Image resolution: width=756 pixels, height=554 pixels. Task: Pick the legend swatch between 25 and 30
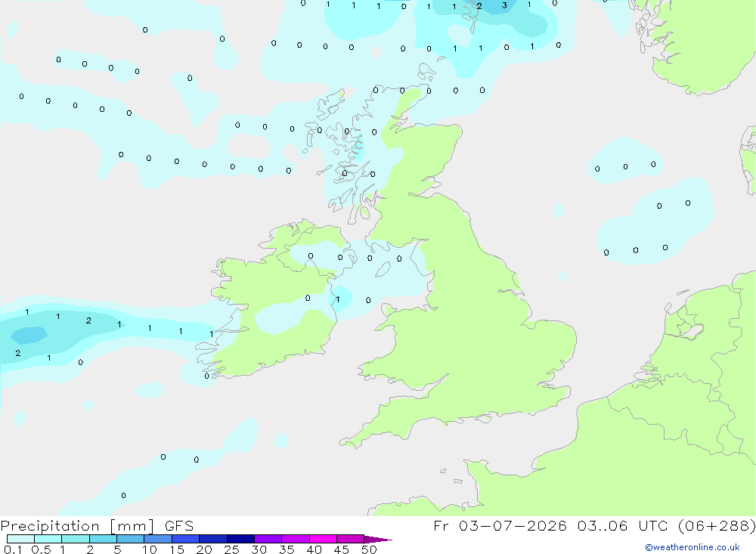tap(240, 539)
